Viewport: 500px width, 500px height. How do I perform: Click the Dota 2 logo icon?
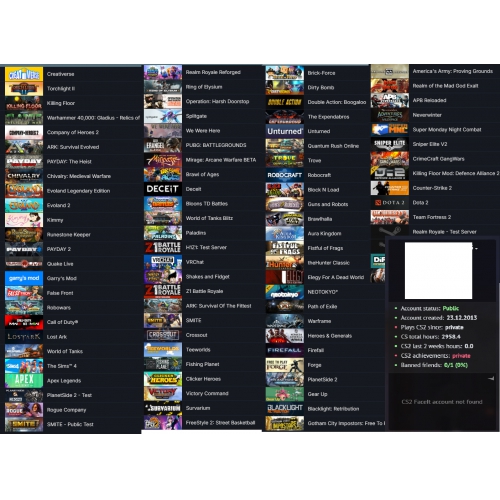tap(390, 203)
